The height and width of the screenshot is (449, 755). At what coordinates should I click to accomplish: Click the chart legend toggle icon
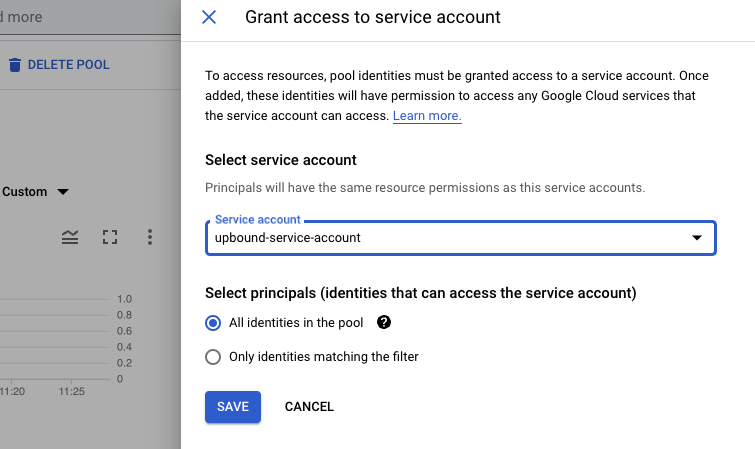70,237
